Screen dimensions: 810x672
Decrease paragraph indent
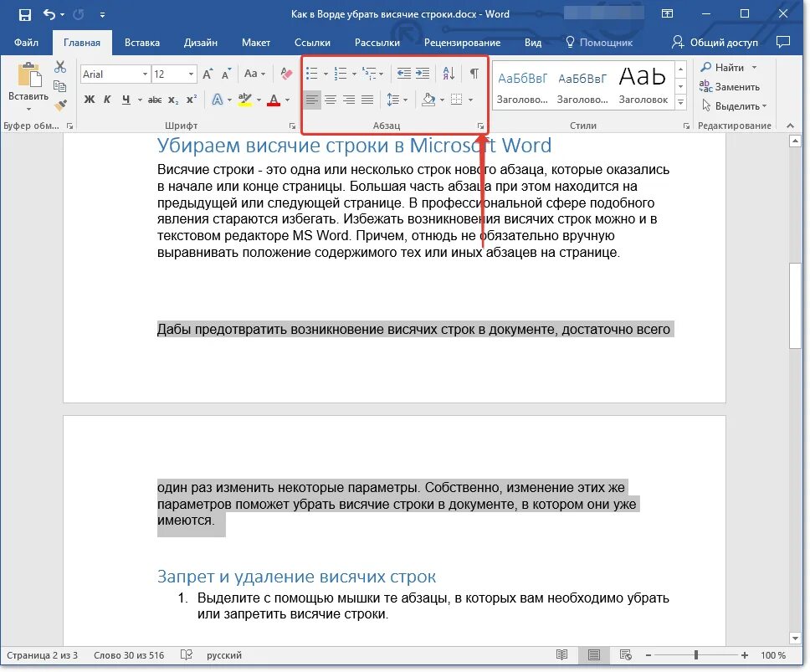(x=403, y=74)
